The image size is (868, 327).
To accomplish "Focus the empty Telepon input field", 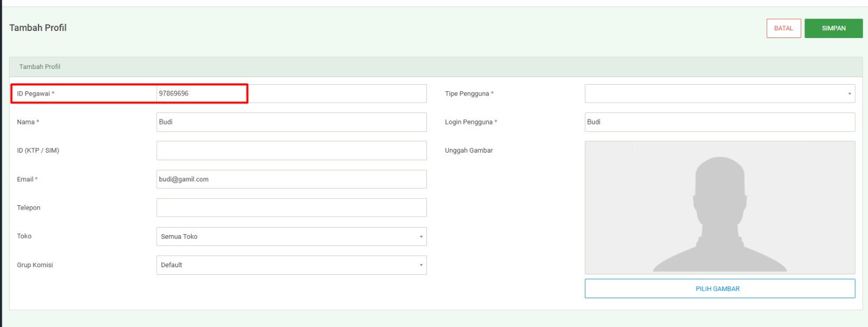I will pos(291,207).
